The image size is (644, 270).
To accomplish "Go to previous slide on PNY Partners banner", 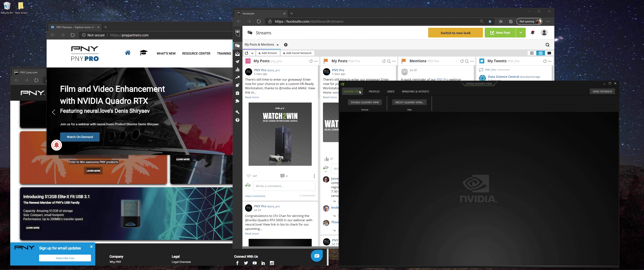I will [54, 112].
